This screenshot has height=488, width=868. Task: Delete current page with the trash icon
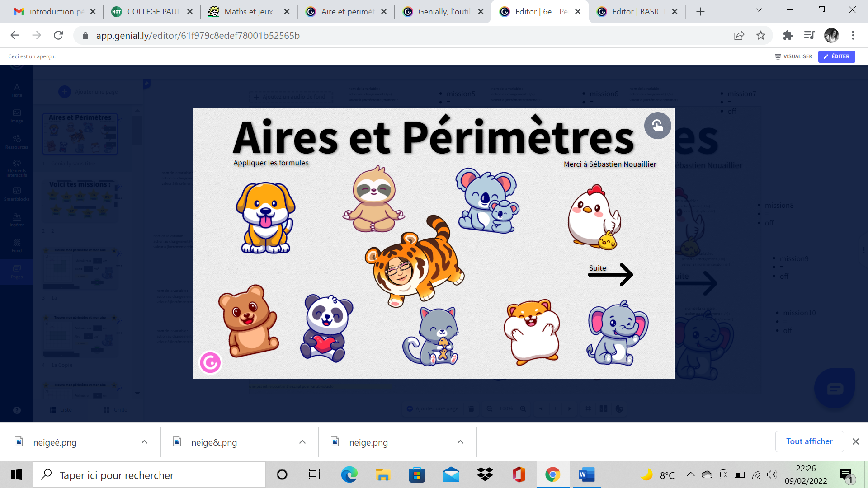point(471,408)
